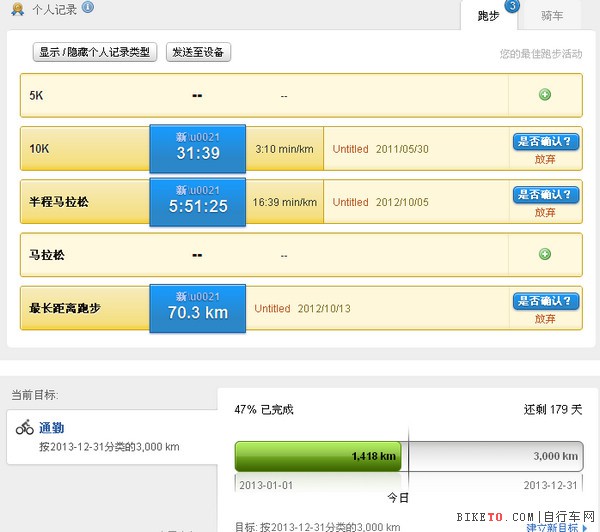Click the 半程马拉松 row label
This screenshot has width=600, height=532.
(x=59, y=202)
